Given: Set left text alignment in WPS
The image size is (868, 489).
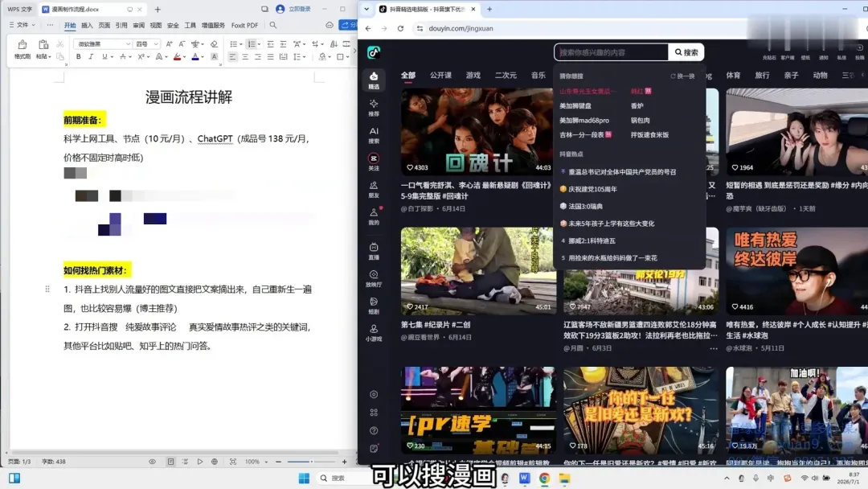Looking at the screenshot, I should [x=232, y=56].
